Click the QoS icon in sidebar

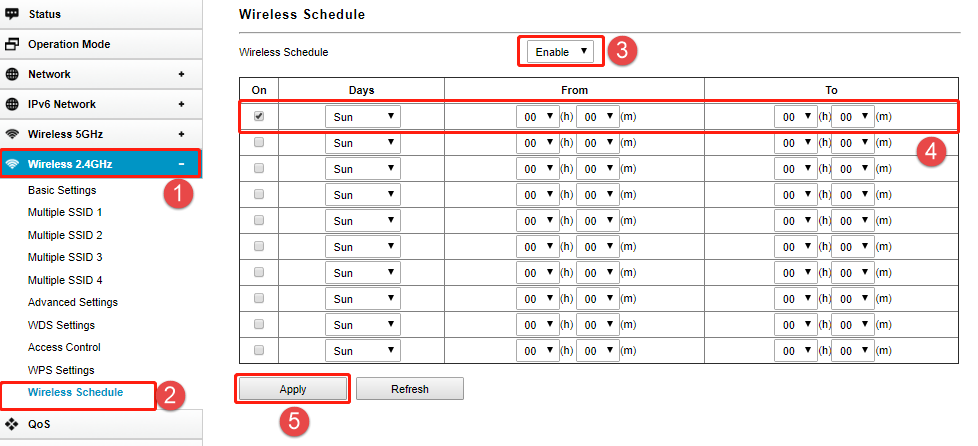[x=12, y=424]
